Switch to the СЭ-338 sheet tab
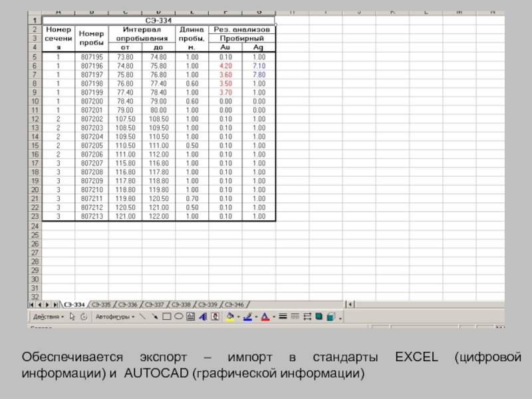532x399 pixels. pos(181,305)
